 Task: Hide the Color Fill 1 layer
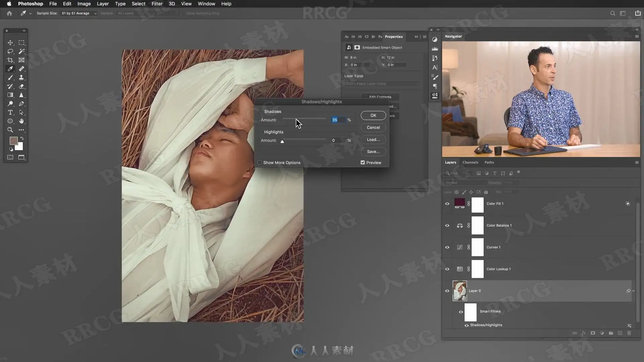[447, 204]
